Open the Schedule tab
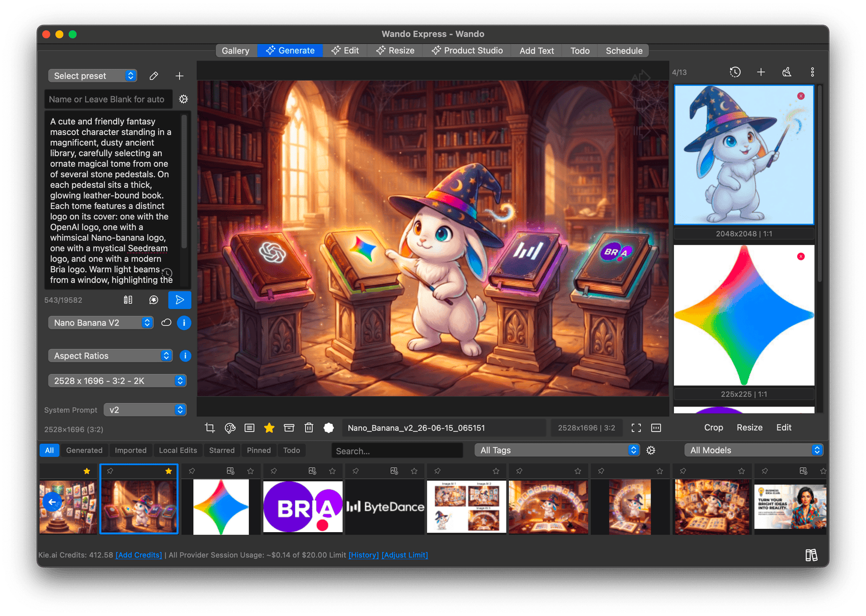 tap(624, 51)
